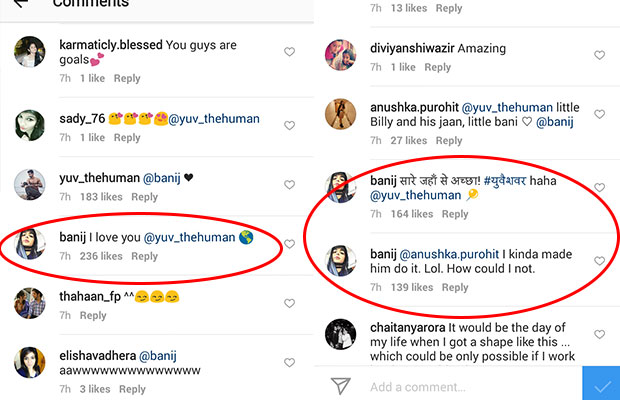Reply to yuv_thehuman's 183-likes comment
620x400 pixels.
coord(144,197)
